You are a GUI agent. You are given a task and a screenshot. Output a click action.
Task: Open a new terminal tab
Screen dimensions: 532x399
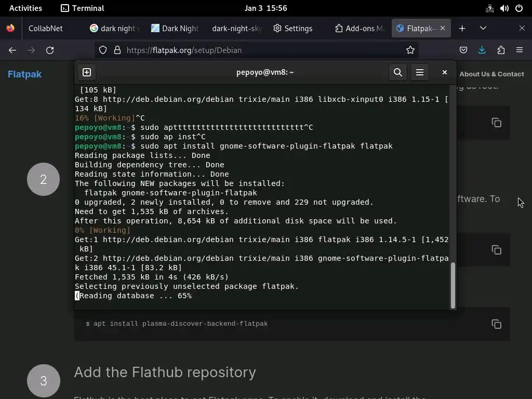point(87,72)
